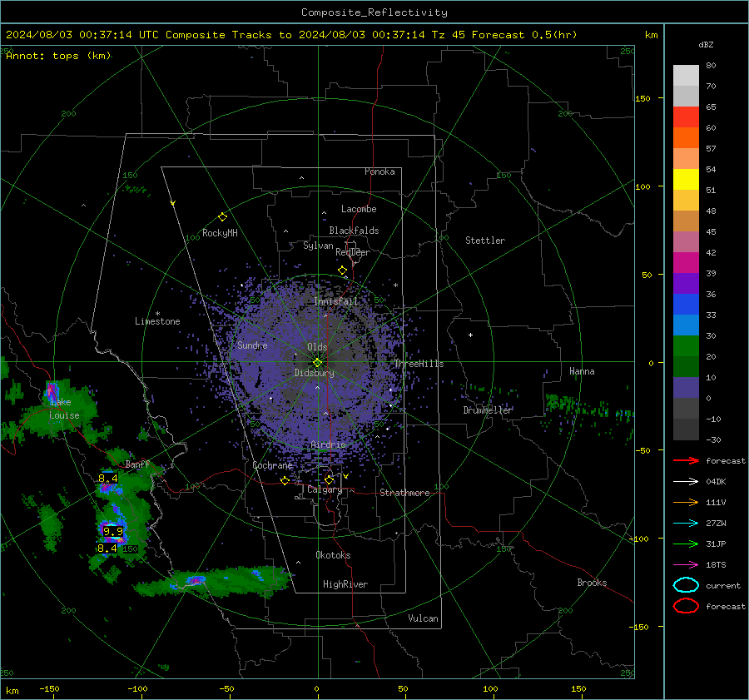The height and width of the screenshot is (700, 749).
Task: Select the dark orange 60 dBZ swatch
Action: (x=686, y=138)
